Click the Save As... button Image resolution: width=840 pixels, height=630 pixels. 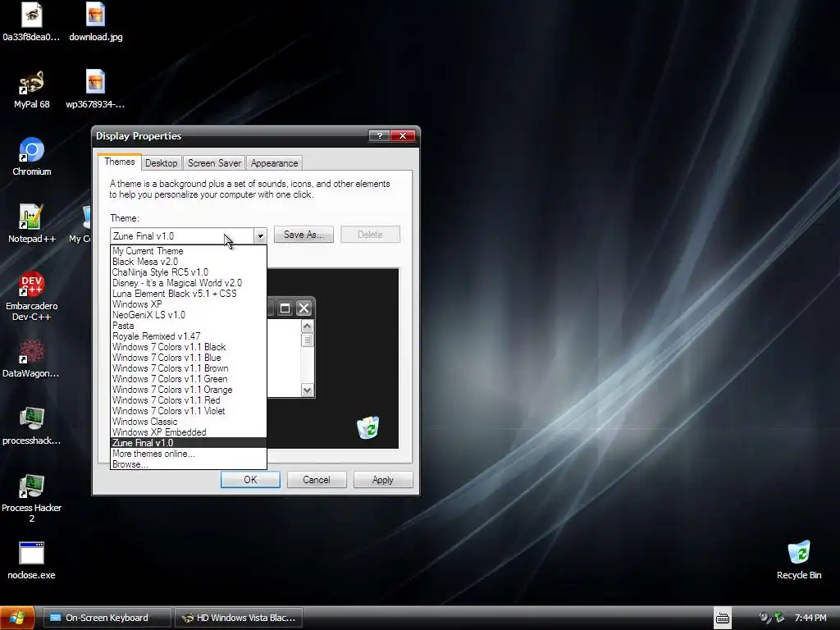point(304,235)
